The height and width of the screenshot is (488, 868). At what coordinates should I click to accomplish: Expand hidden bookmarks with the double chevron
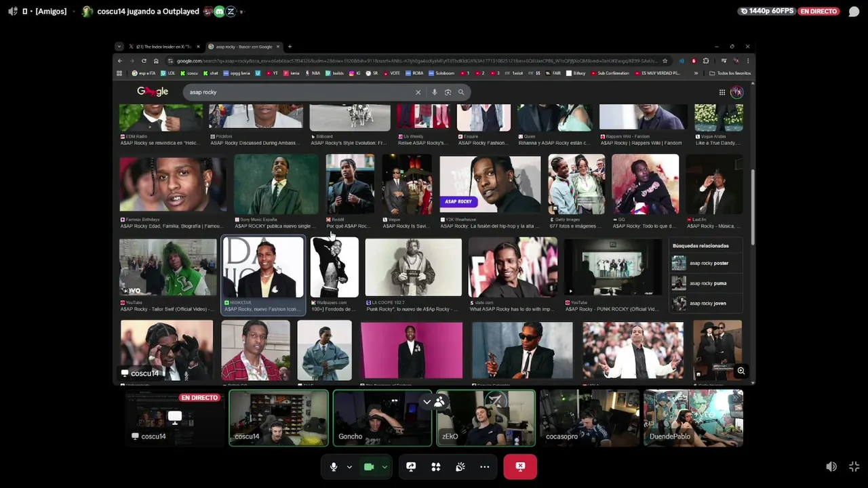(695, 73)
